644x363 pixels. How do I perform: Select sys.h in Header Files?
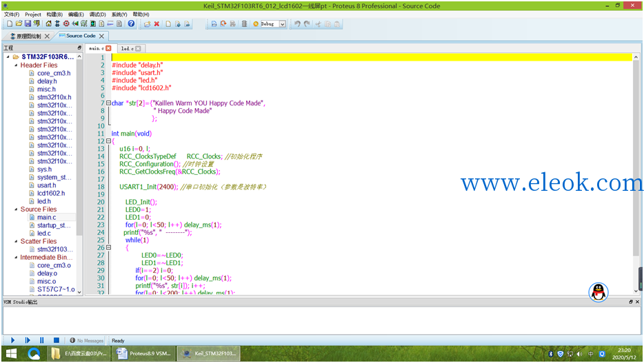pyautogui.click(x=44, y=169)
